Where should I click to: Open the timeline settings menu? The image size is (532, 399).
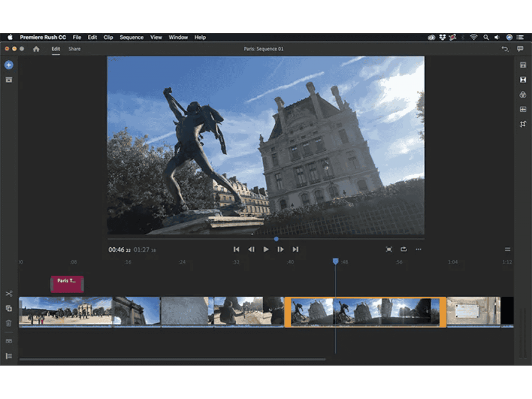pyautogui.click(x=508, y=249)
